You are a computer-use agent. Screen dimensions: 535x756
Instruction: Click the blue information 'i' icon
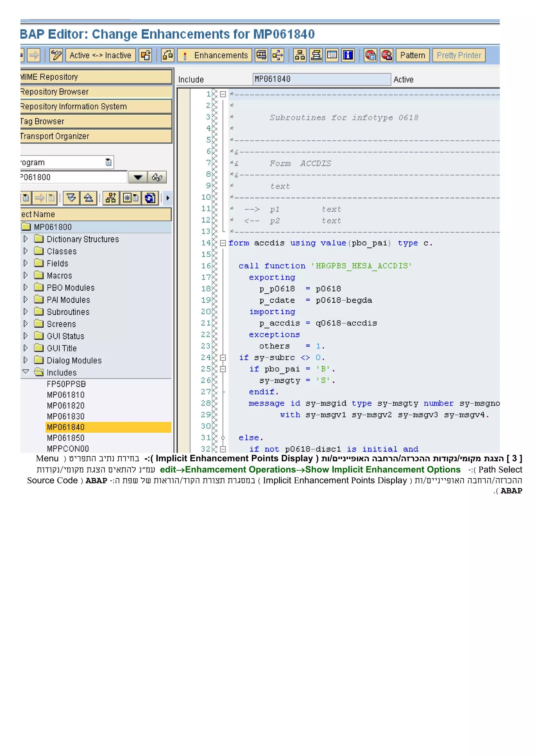tap(348, 55)
